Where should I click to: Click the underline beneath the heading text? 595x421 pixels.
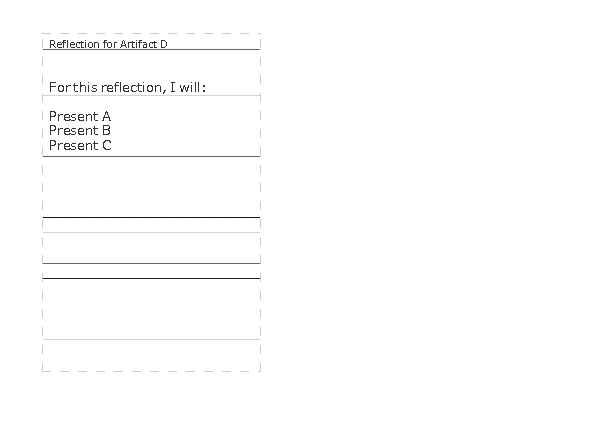(x=151, y=49)
